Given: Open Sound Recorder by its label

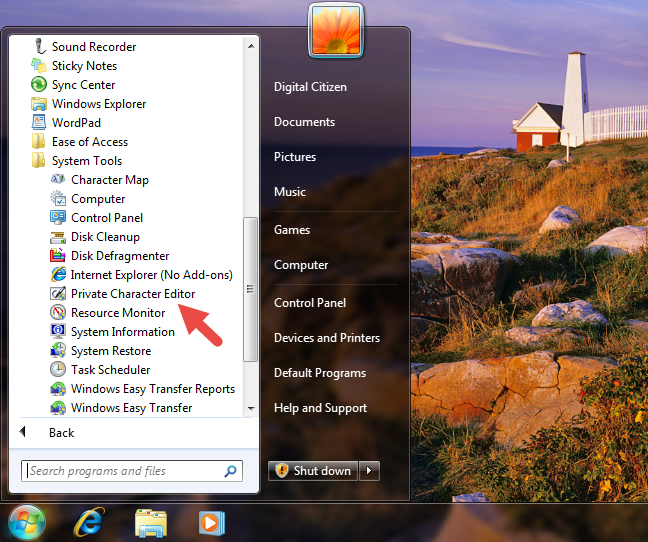Looking at the screenshot, I should 94,47.
